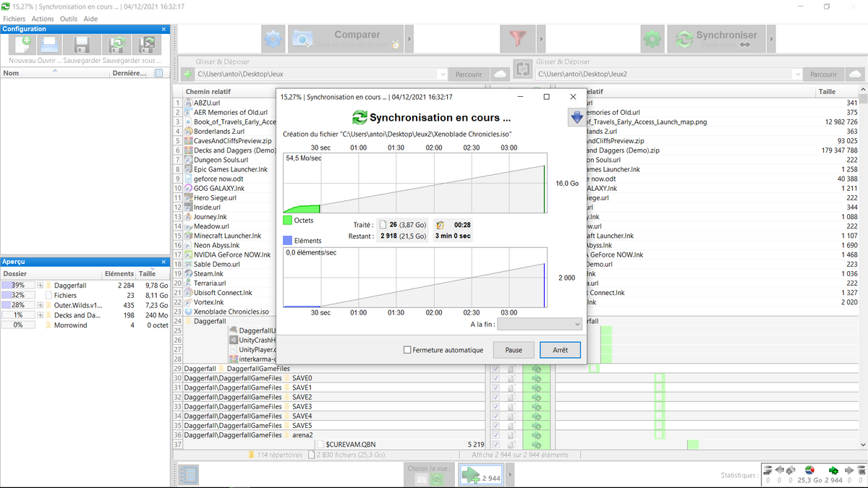Open comparison settings blue gear icon
Viewport: 868px width, 488px height.
pyautogui.click(x=273, y=39)
